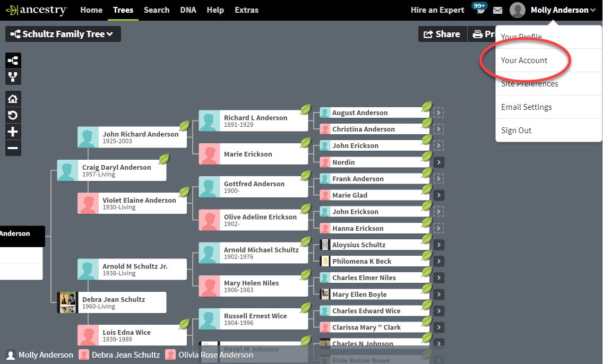Screen dimensions: 603x364
Task: Select Site Preferences from the menu
Action: [548, 84]
